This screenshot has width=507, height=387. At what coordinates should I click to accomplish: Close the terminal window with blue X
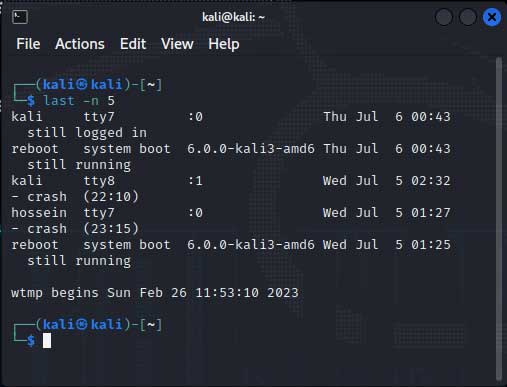pyautogui.click(x=492, y=17)
